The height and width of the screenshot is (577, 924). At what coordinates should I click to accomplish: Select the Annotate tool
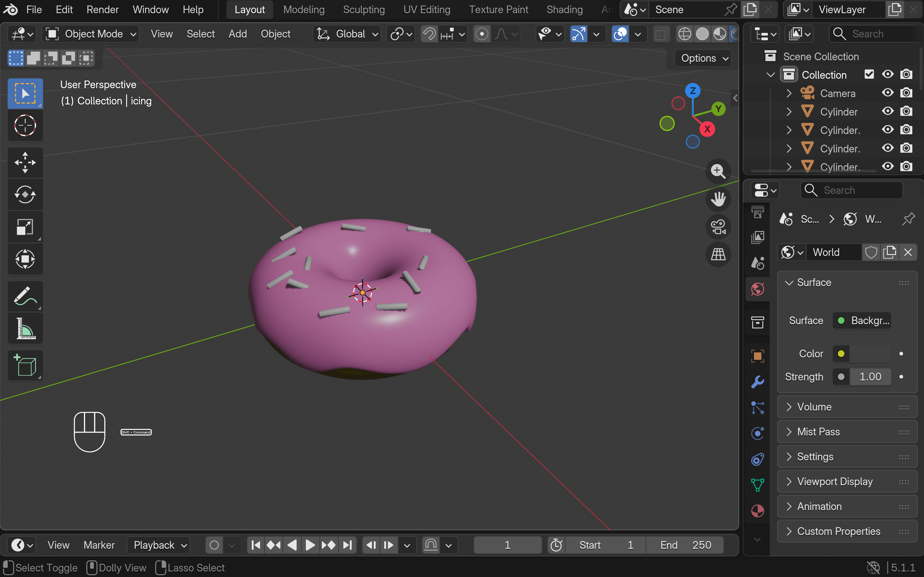(x=25, y=296)
